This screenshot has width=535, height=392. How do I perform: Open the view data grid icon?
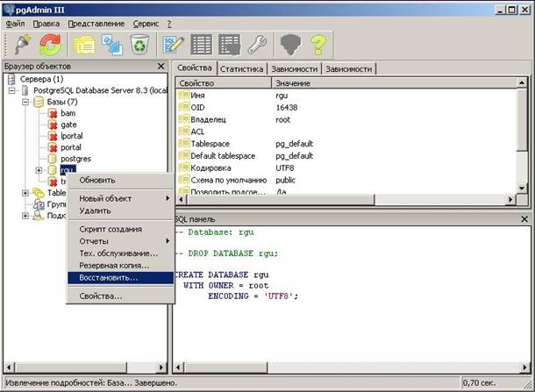tap(201, 45)
